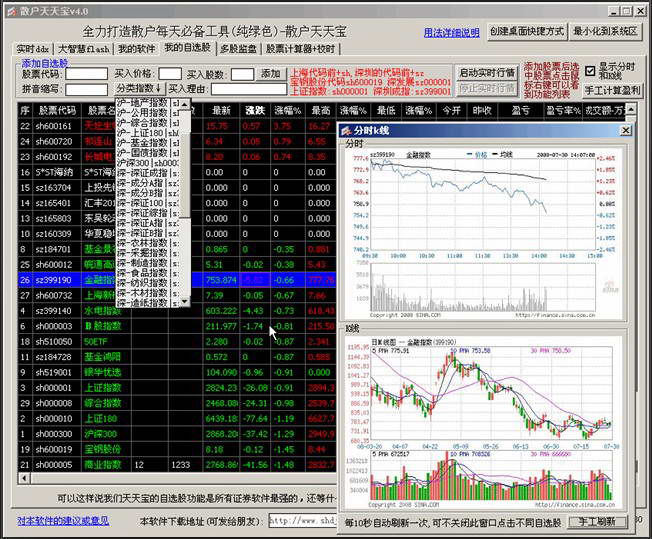Click the dropdown list scroll down arrow
The image size is (652, 539).
coord(185,302)
